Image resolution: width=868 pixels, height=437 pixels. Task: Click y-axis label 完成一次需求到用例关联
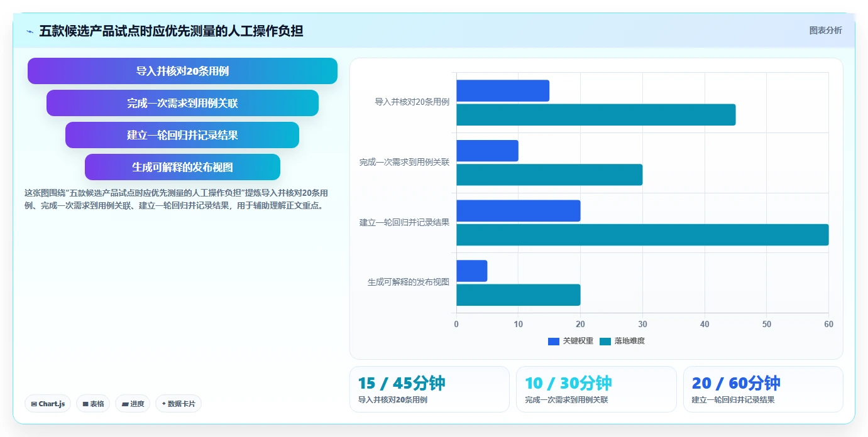(404, 162)
